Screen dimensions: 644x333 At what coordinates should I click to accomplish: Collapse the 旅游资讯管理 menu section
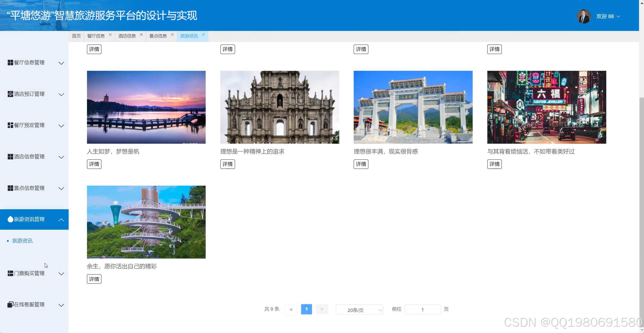click(x=61, y=219)
